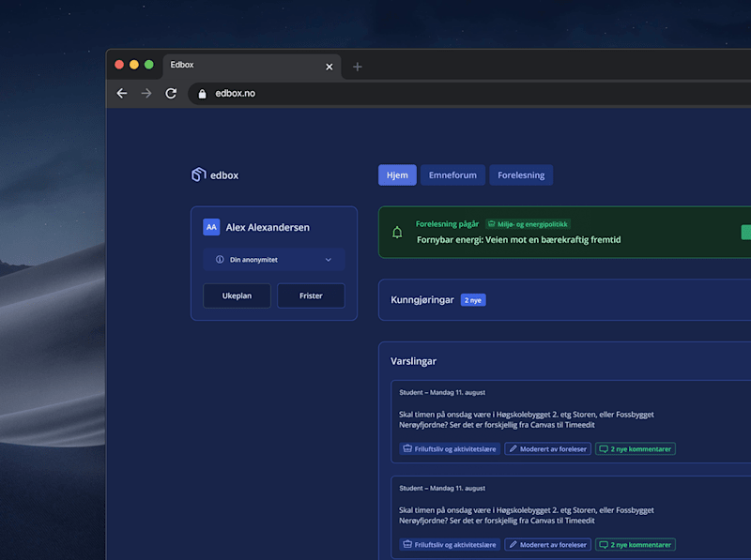Click comment bubble icon in second notification
This screenshot has height=560, width=751.
click(604, 545)
